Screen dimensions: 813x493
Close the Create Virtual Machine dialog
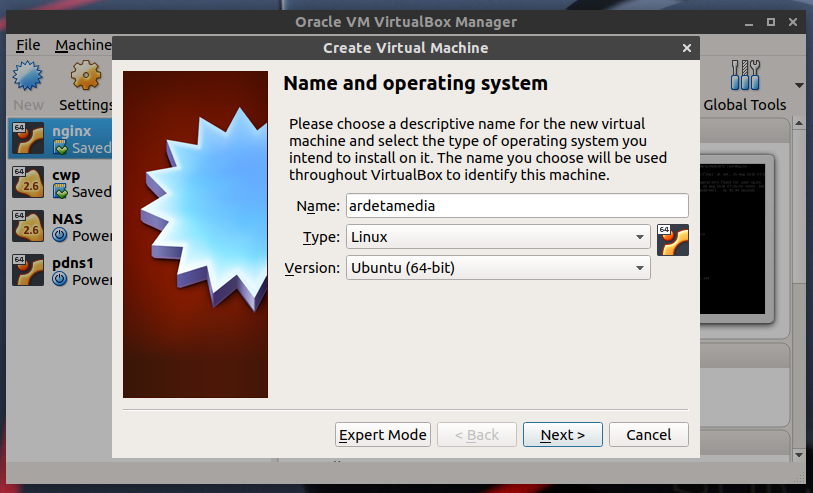point(686,48)
